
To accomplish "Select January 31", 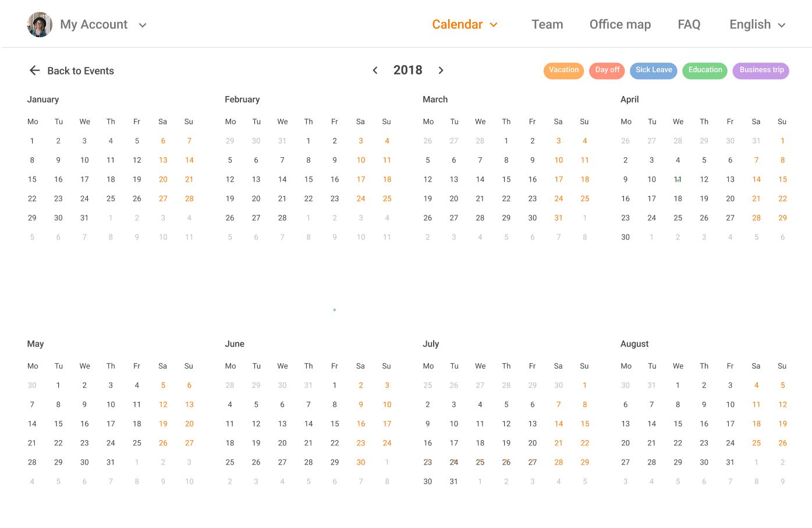I will pyautogui.click(x=84, y=218).
